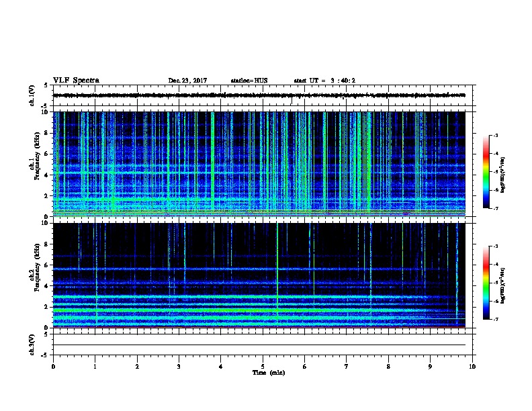Viewport: 532px width, 411px height.
Task: Click the "ch.1(V)" waveform axis label
Action: pyautogui.click(x=32, y=95)
